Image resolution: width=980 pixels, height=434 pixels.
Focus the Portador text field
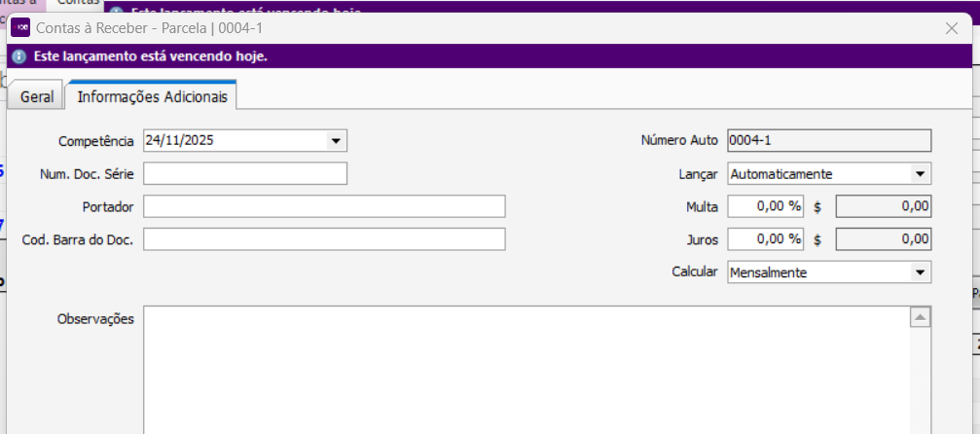[x=324, y=206]
